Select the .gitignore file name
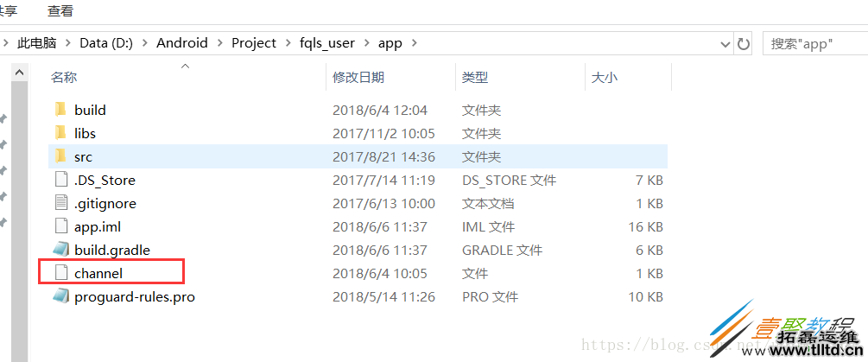 click(105, 204)
